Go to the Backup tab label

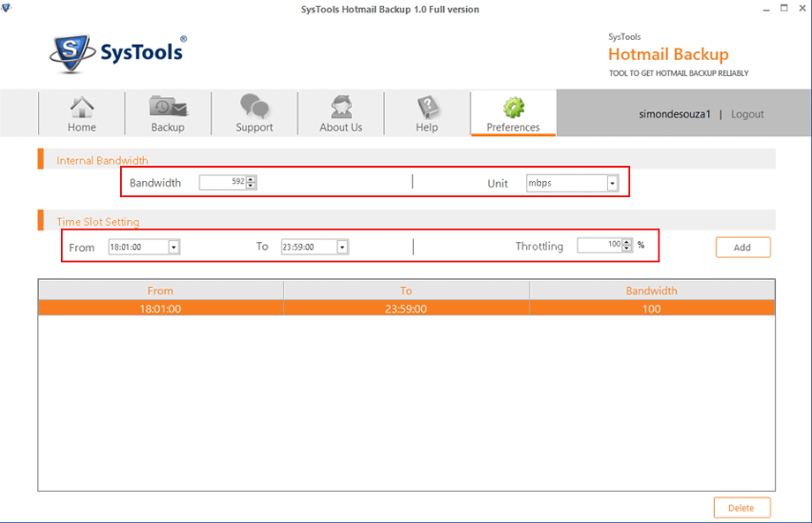coord(168,127)
